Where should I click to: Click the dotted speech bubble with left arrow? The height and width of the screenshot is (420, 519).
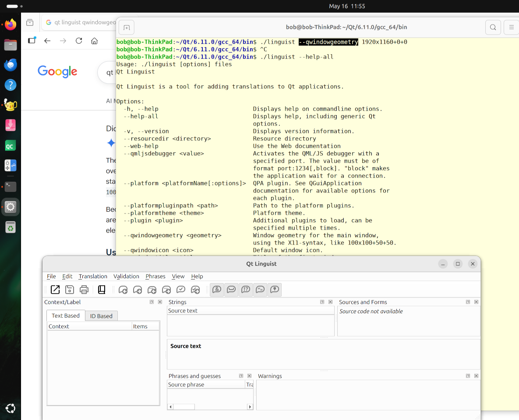tap(152, 290)
